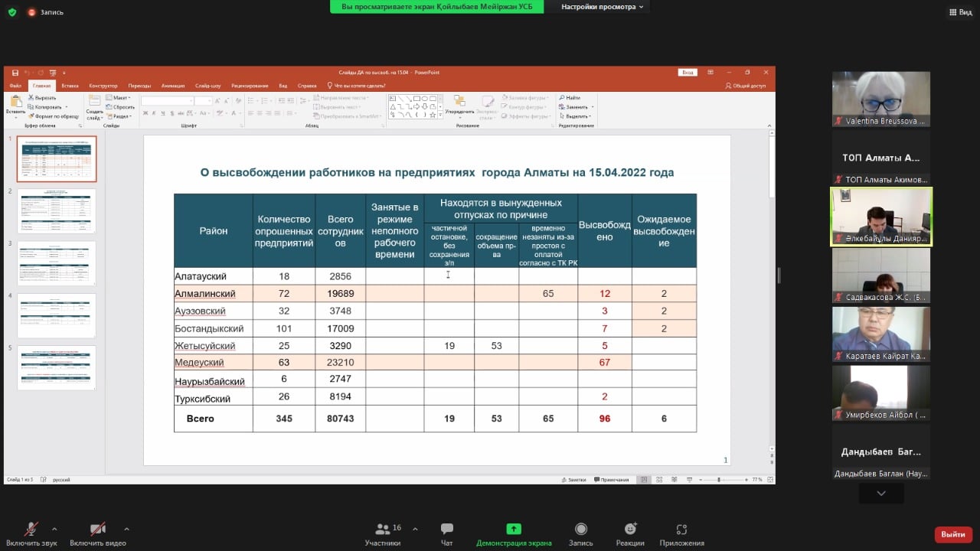This screenshot has width=980, height=551.
Task: Open audio options arrow beside microphone
Action: [x=54, y=528]
